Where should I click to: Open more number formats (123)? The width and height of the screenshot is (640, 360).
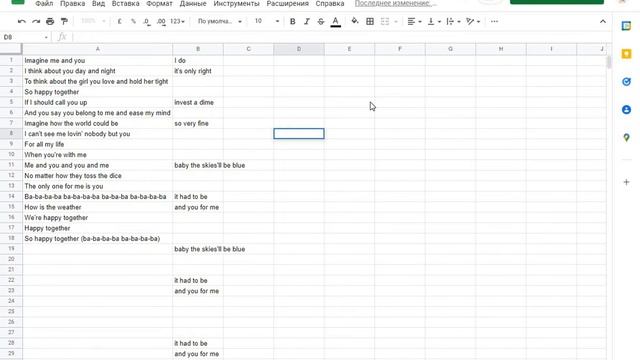[177, 21]
